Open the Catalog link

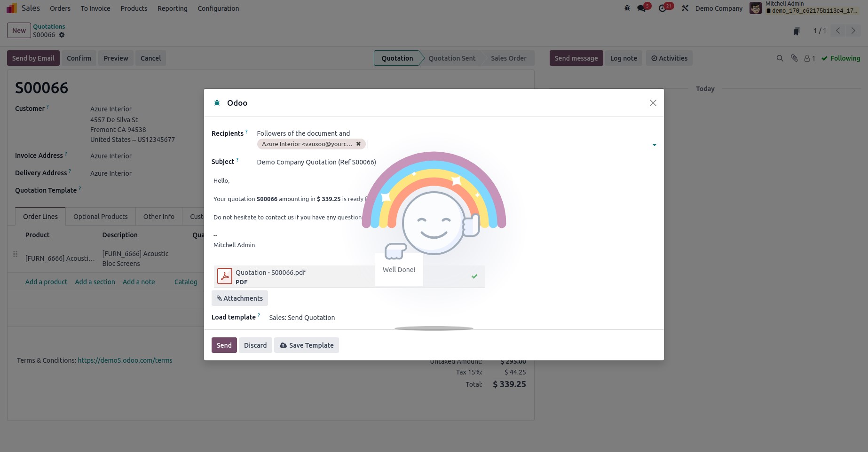(x=186, y=282)
